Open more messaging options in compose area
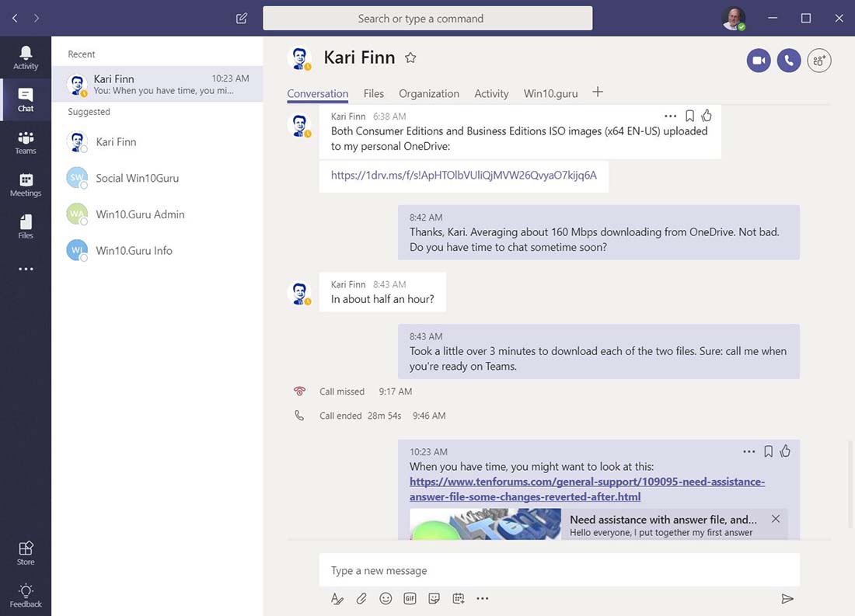The image size is (855, 616). [x=482, y=598]
